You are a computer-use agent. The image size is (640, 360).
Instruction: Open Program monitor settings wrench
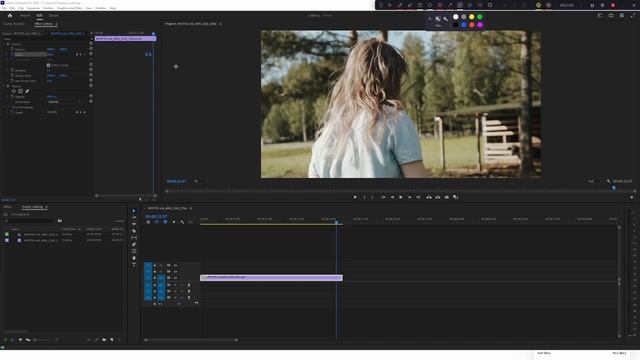(609, 181)
